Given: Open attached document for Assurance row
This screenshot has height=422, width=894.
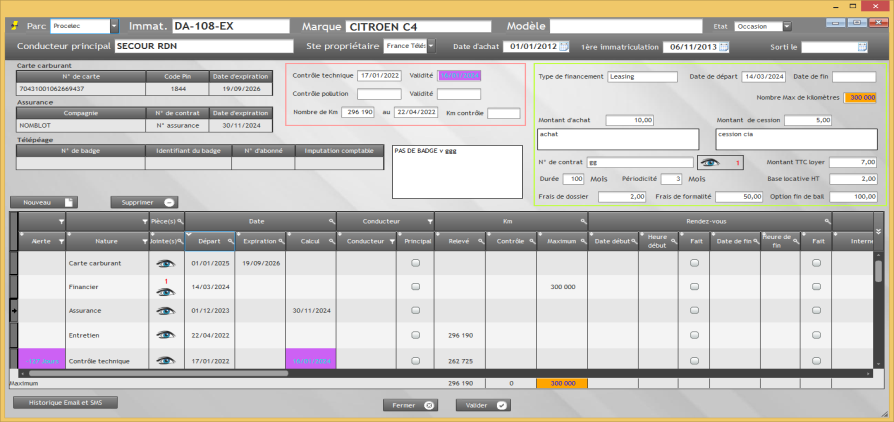Looking at the screenshot, I should [x=164, y=311].
